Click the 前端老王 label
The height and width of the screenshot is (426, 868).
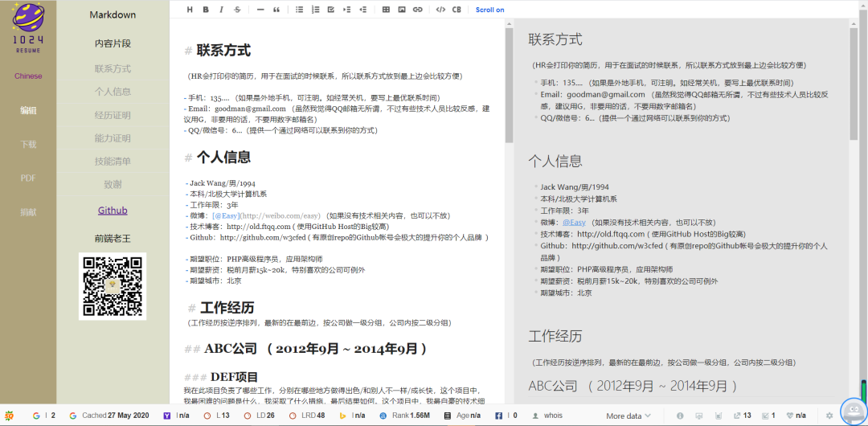click(113, 239)
